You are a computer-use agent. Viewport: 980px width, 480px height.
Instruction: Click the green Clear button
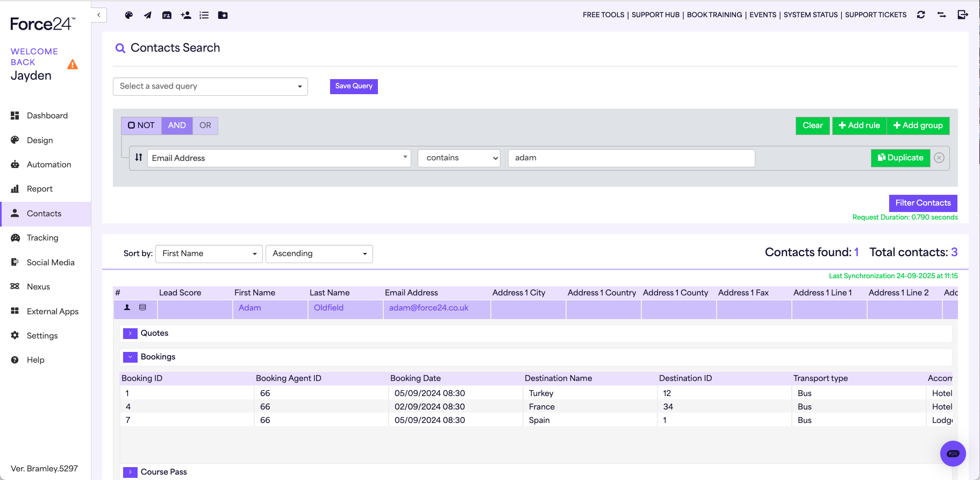coord(813,125)
